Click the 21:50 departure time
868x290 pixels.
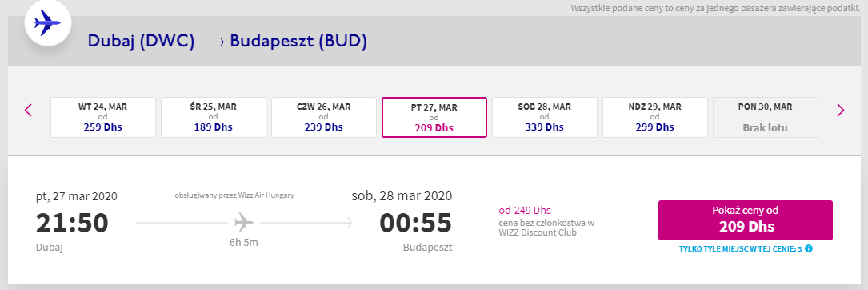tap(72, 223)
